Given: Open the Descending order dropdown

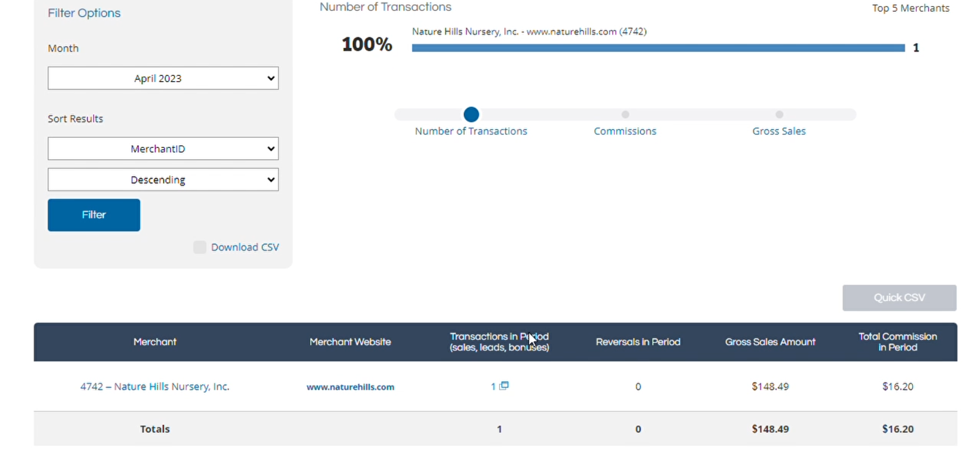Looking at the screenshot, I should pos(163,180).
